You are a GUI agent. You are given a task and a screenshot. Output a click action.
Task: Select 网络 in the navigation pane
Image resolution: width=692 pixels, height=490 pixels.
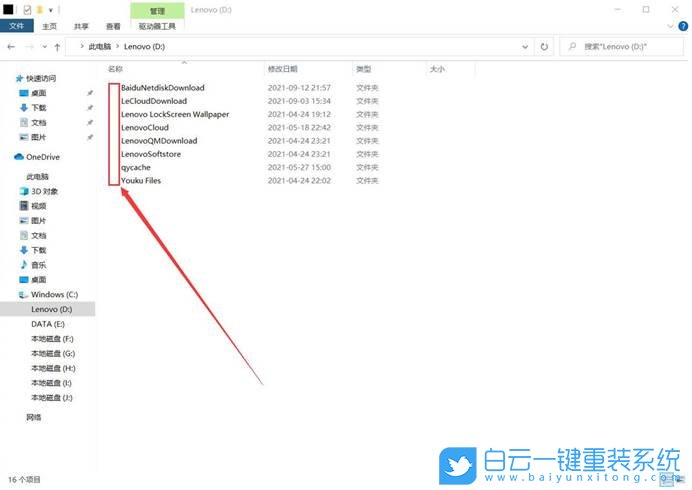point(34,417)
